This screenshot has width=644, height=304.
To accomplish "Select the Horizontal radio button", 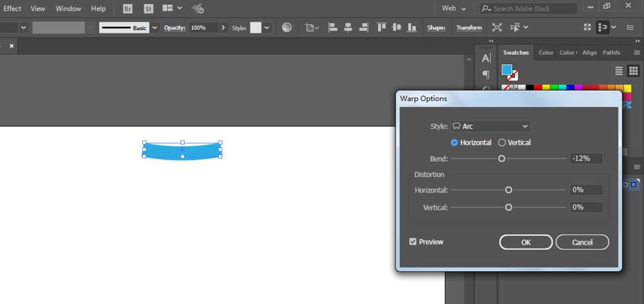I will [x=455, y=142].
